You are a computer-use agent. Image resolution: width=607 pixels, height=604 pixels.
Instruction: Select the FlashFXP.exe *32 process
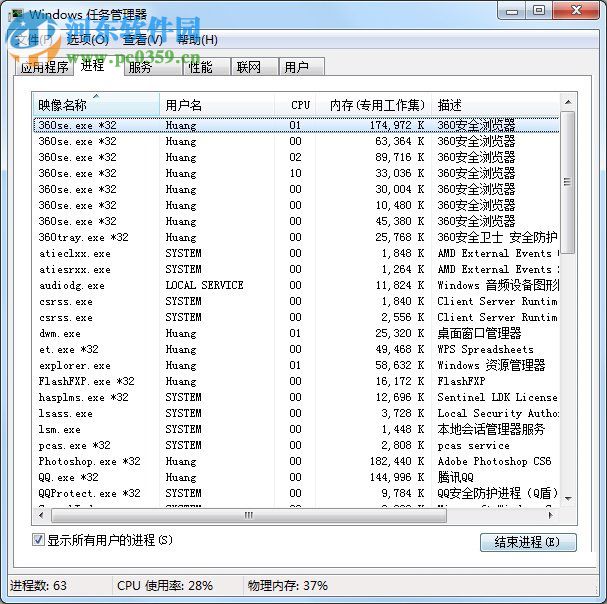[296, 381]
